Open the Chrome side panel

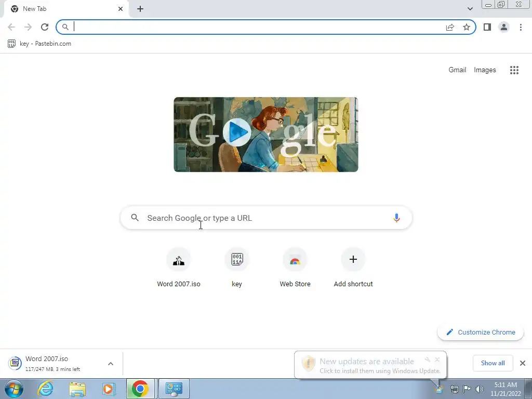click(487, 27)
